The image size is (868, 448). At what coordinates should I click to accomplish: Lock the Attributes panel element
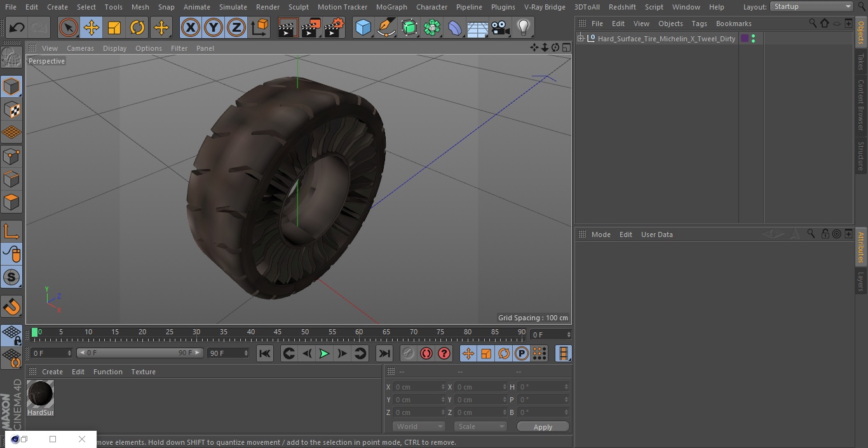[825, 234]
